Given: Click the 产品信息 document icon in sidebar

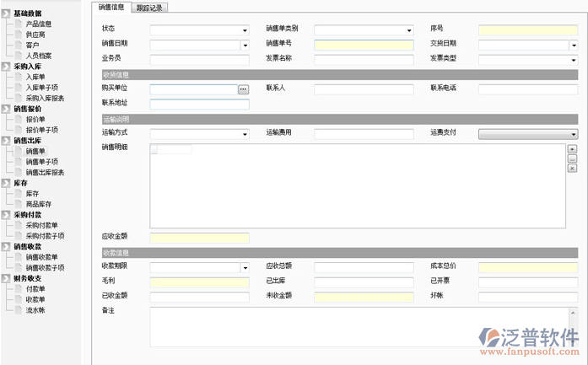Looking at the screenshot, I should pyautogui.click(x=19, y=24).
